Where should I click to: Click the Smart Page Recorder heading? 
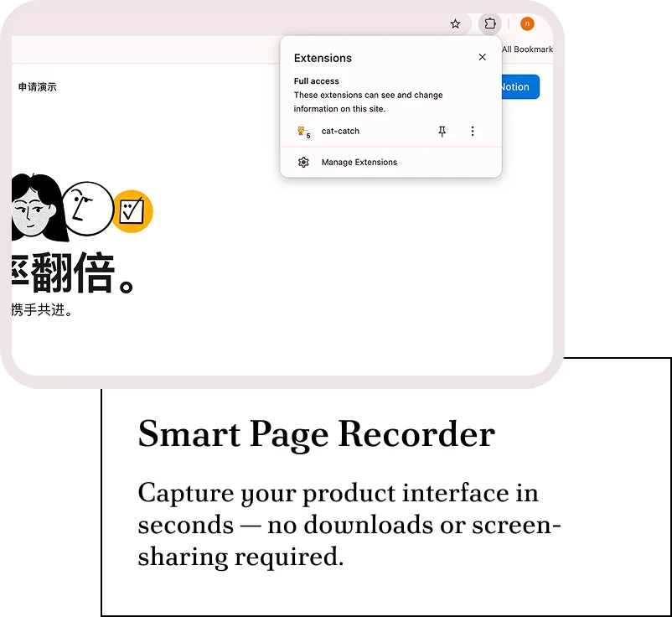[316, 434]
